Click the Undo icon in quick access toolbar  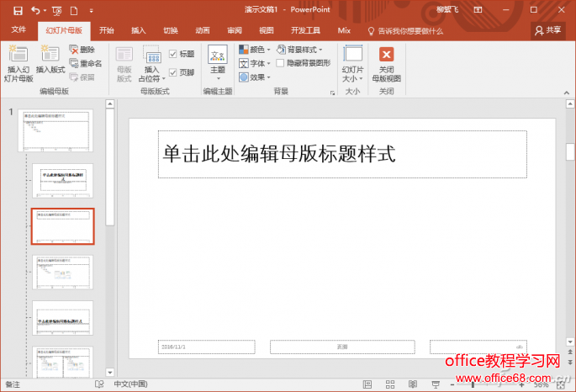36,9
